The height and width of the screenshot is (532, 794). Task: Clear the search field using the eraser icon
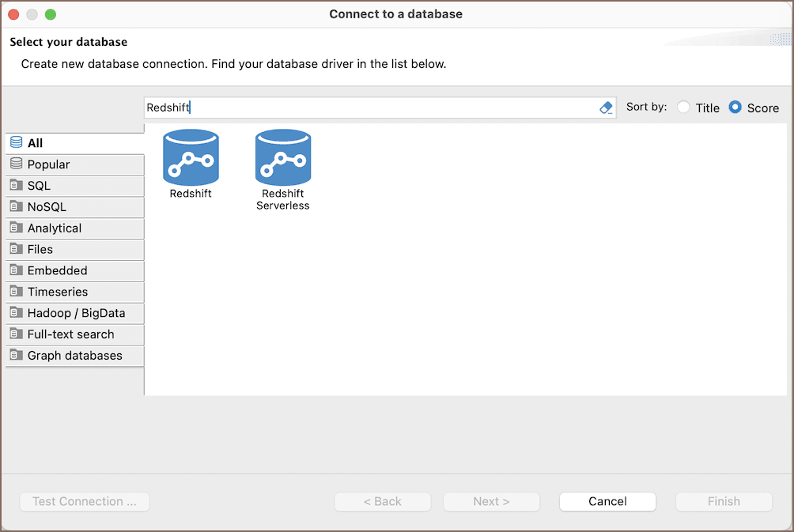[x=605, y=108]
